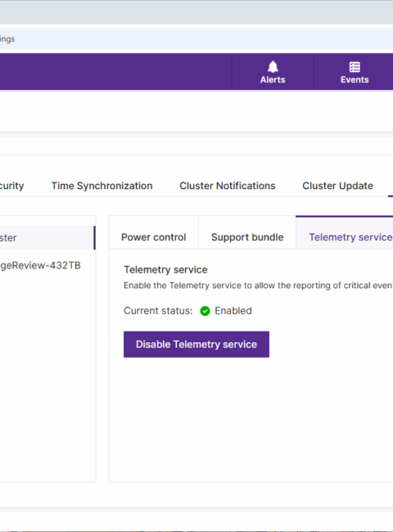Open the Alerts bell icon
Viewport: 393px width, 532px height.
[x=273, y=67]
